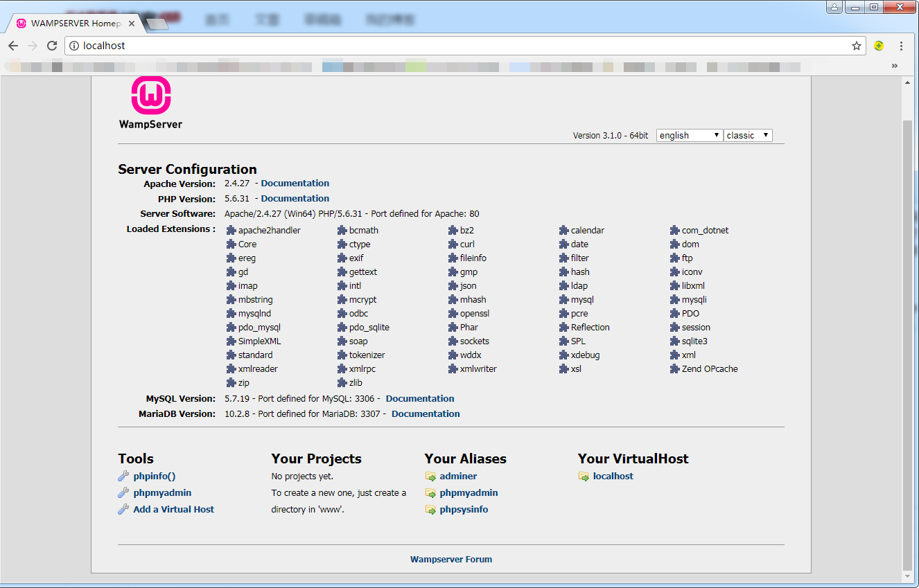Click the xmlwriter extension text
Viewport: 919px width, 588px height.
click(478, 368)
